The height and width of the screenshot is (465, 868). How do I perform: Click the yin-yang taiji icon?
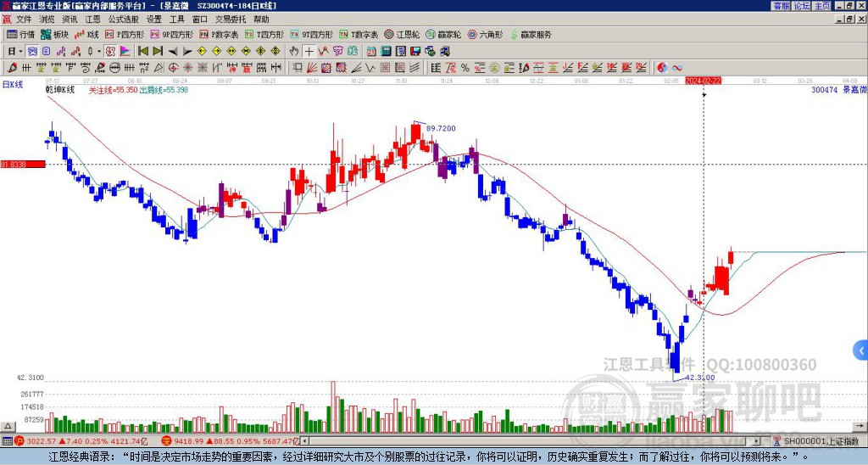tap(662, 68)
